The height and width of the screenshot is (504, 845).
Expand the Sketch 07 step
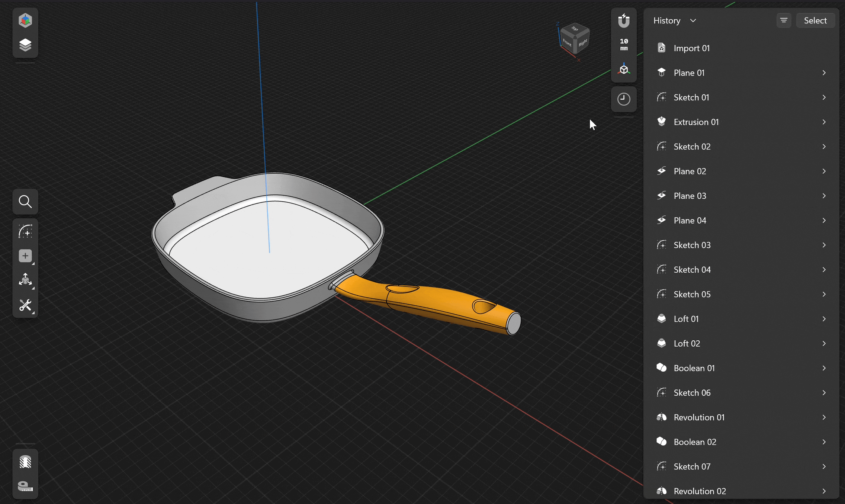(x=824, y=466)
